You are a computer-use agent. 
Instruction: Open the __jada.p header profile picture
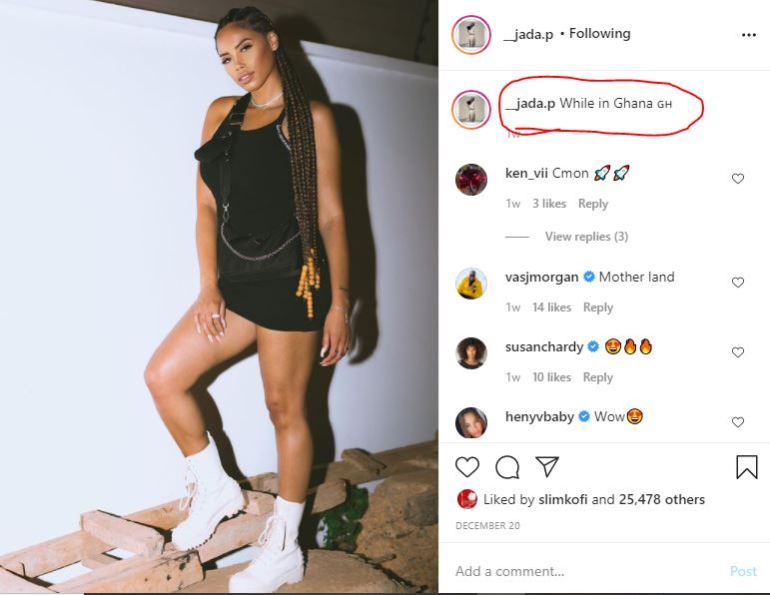tap(471, 35)
